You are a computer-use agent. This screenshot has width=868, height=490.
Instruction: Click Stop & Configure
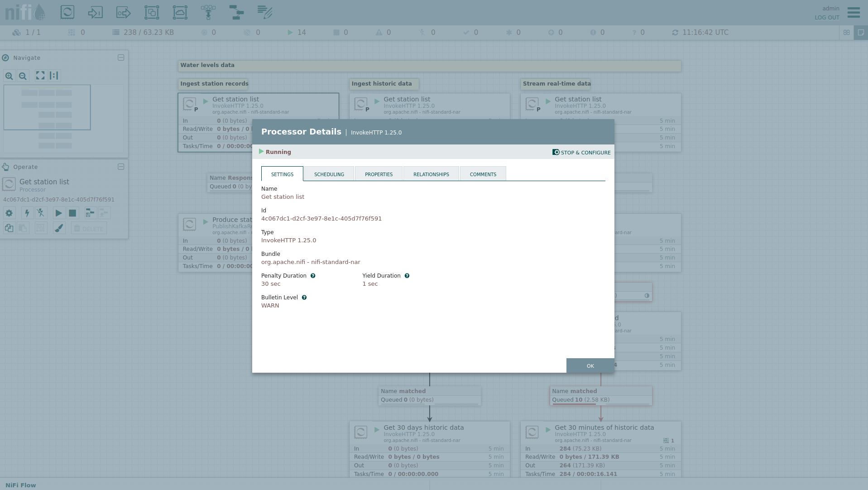pos(581,153)
